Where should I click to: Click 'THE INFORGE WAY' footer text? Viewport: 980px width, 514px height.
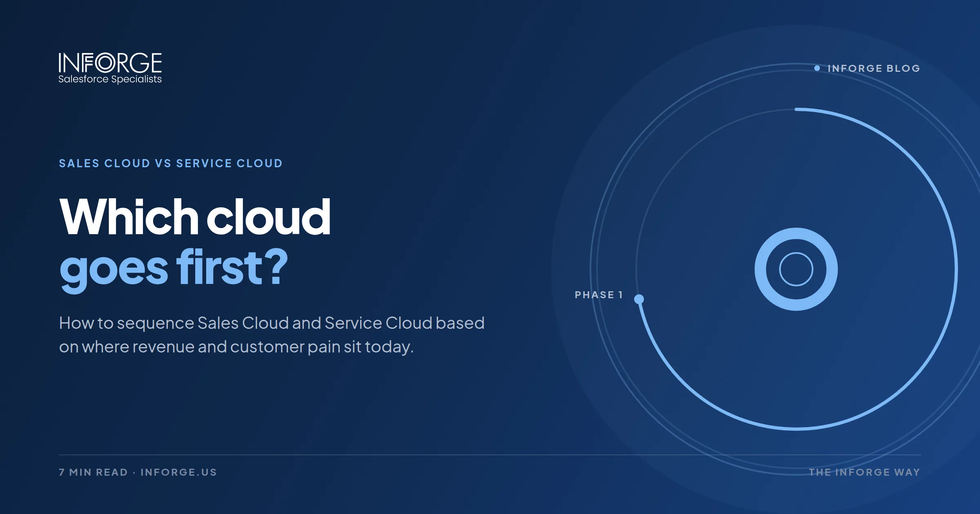point(864,472)
